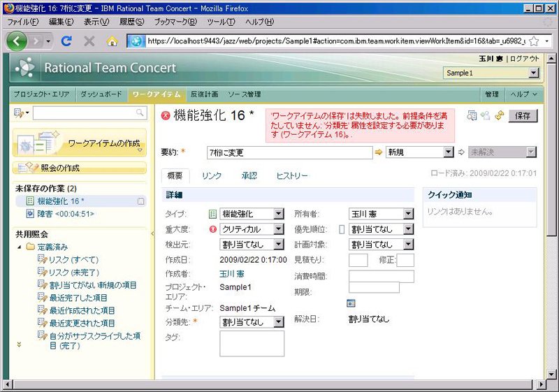Open the 新規 state dropdown
The height and width of the screenshot is (392, 559).
click(x=420, y=152)
